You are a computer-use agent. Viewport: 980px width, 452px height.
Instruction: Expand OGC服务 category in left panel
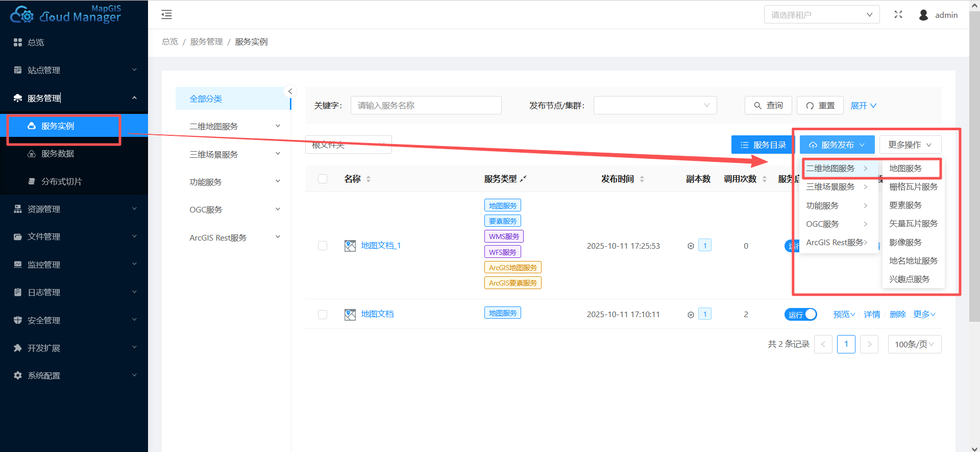[x=233, y=209]
